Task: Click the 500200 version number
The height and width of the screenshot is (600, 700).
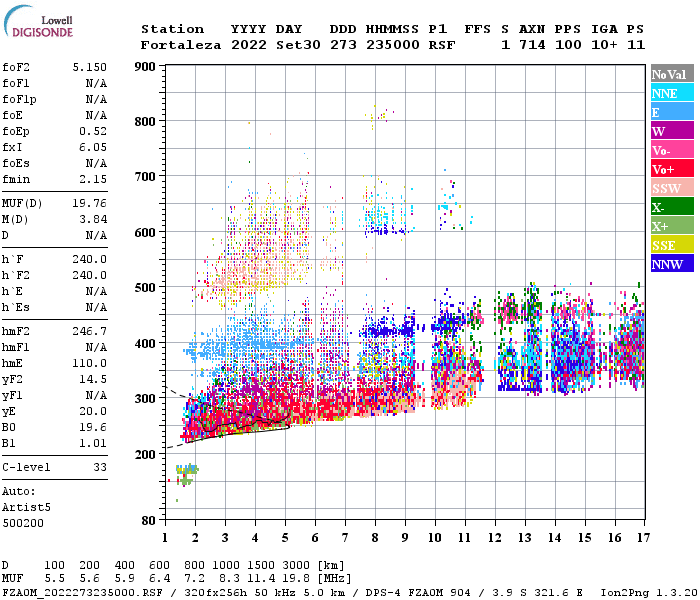Action: (x=23, y=523)
